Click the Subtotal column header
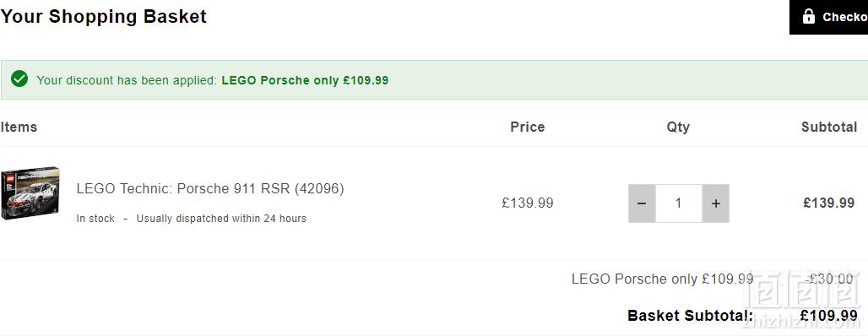Viewport: 868px width, 336px height. point(829,127)
